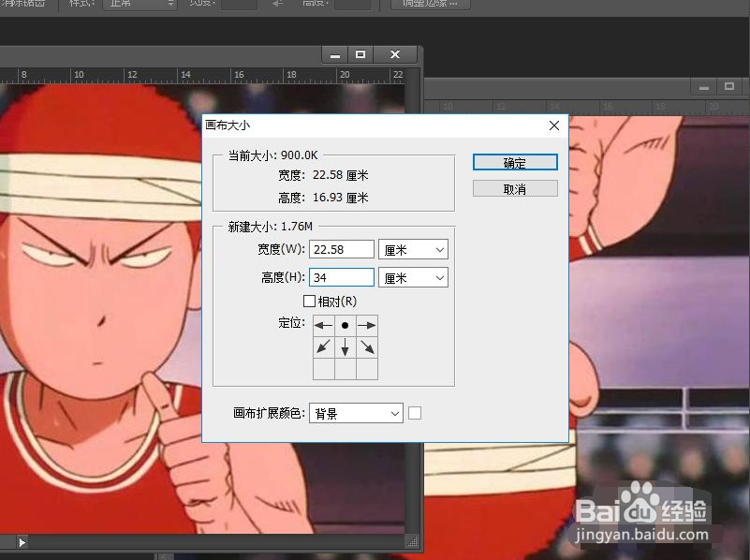Select middle-left diagonal anchor arrow

(x=324, y=347)
